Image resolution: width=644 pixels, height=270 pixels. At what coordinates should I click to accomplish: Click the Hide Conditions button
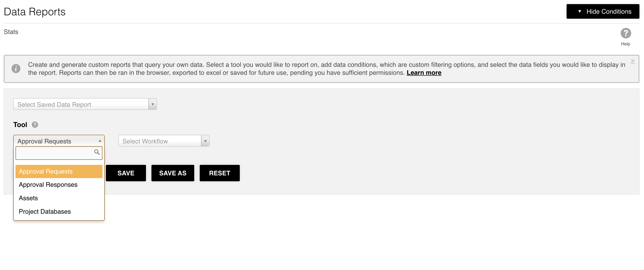coord(603,12)
